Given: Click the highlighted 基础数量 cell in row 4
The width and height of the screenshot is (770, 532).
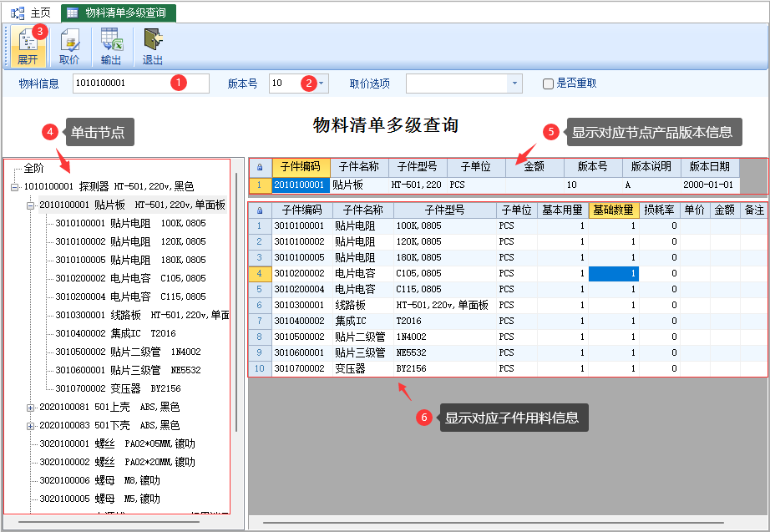Looking at the screenshot, I should [613, 274].
